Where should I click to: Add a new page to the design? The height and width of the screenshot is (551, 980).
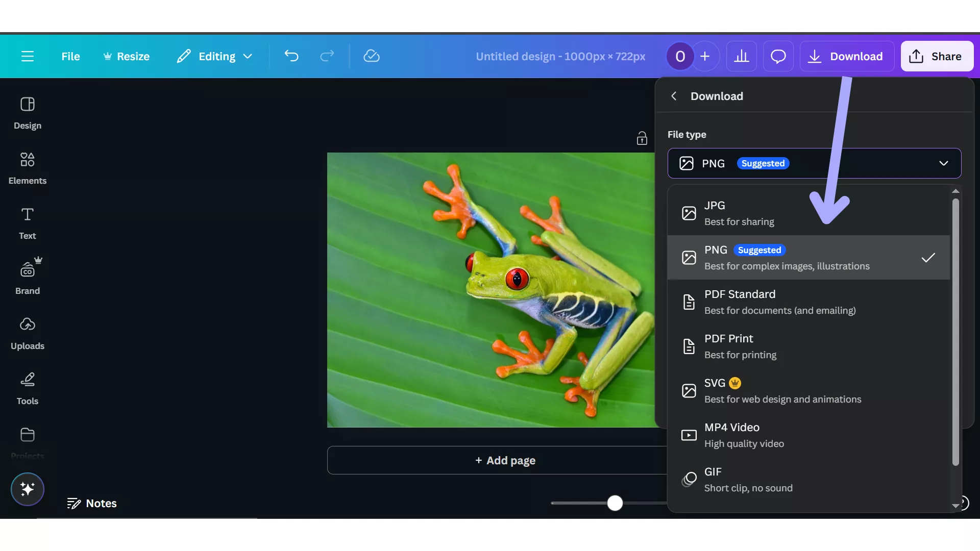point(505,460)
